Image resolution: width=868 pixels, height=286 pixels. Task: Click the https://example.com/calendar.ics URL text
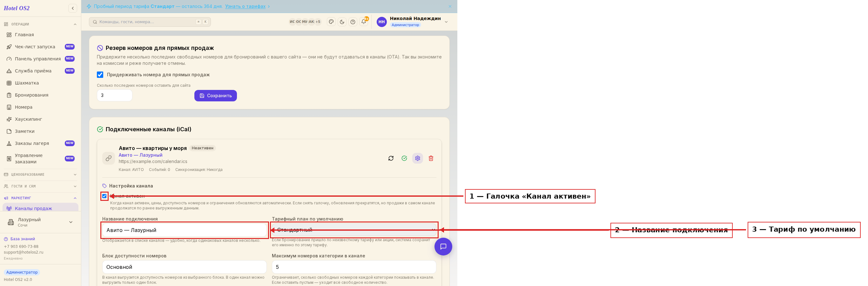tap(153, 161)
